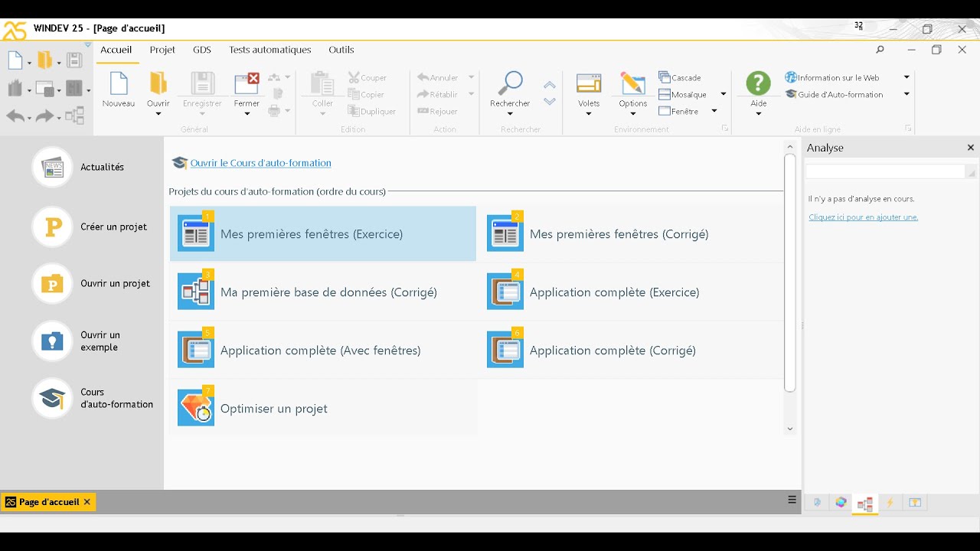Screen dimensions: 980x551
Task: Click the Ouvrir un exemple icon
Action: pos(52,341)
